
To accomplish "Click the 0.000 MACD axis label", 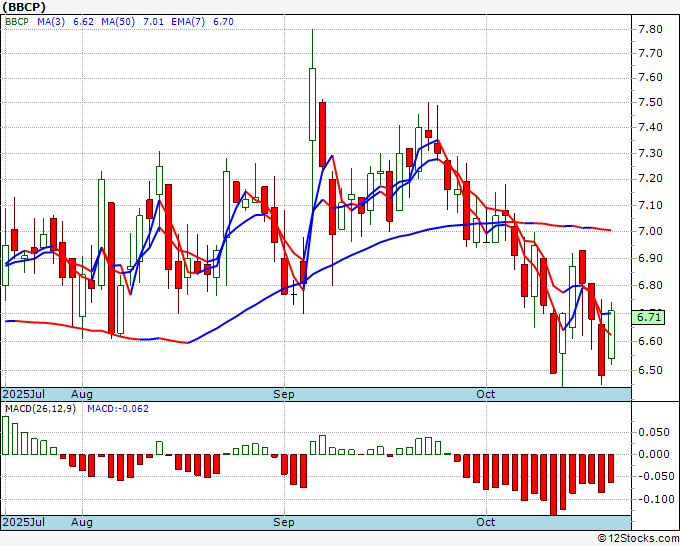I will click(654, 454).
